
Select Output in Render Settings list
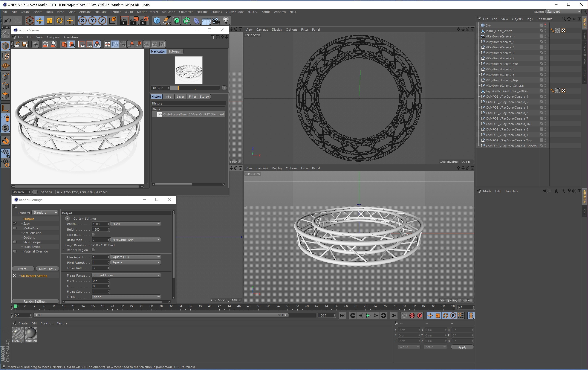click(x=29, y=219)
